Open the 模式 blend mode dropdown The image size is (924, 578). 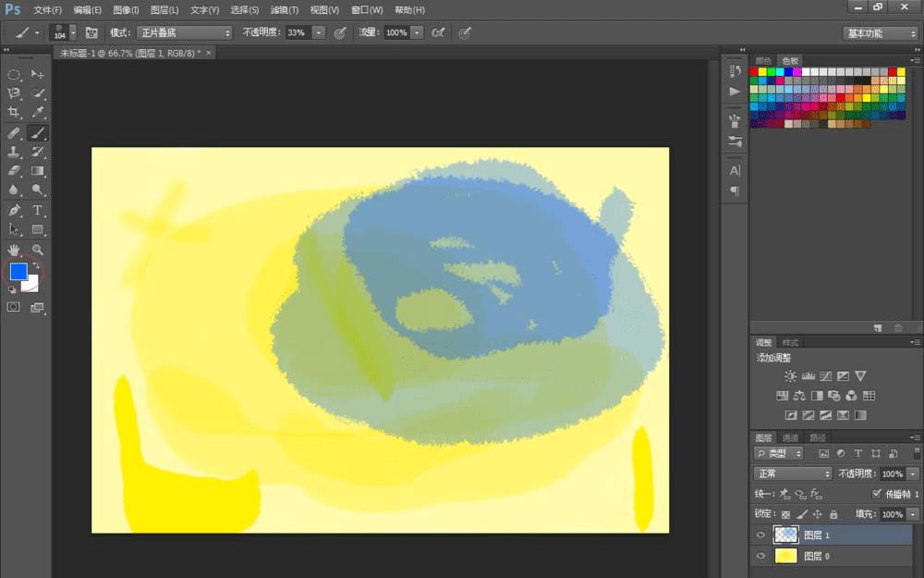185,32
